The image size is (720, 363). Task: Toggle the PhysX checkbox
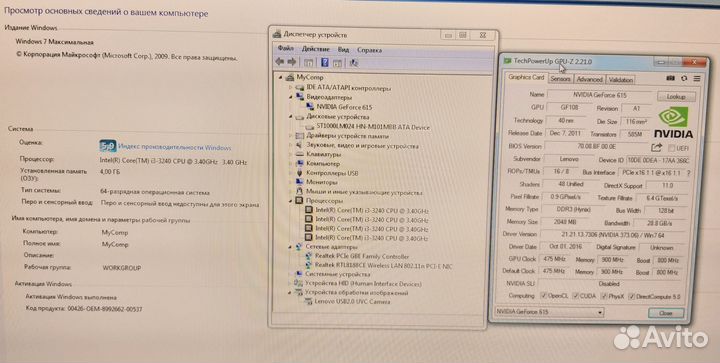pos(604,296)
